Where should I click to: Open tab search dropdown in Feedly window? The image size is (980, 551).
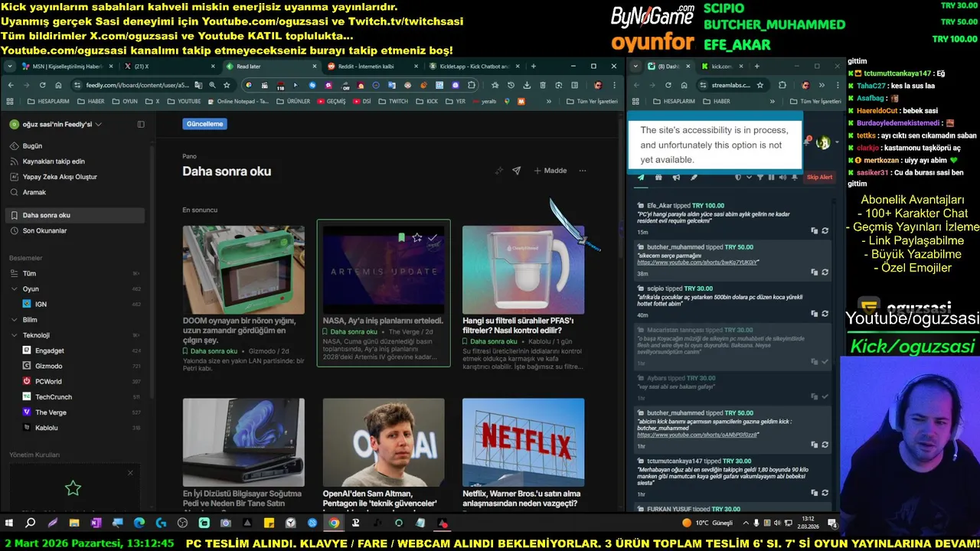click(10, 67)
